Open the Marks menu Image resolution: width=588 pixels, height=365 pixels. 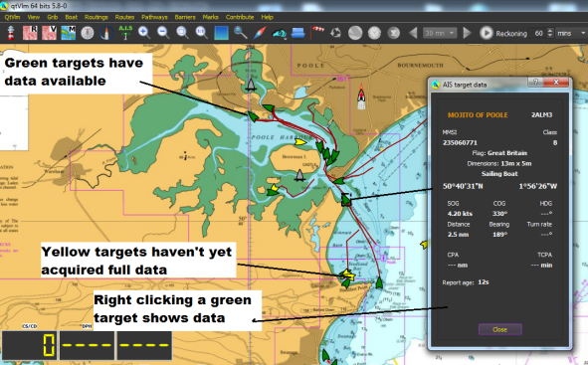(x=210, y=17)
